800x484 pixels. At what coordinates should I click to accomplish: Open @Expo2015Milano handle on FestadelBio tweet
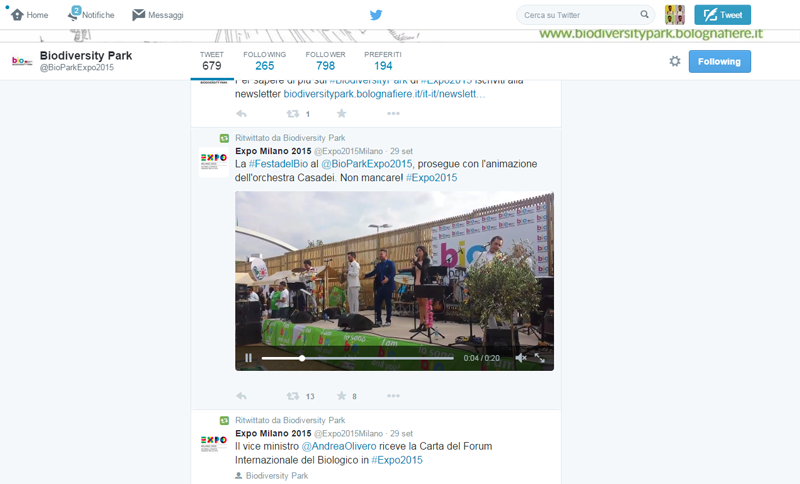(348, 151)
